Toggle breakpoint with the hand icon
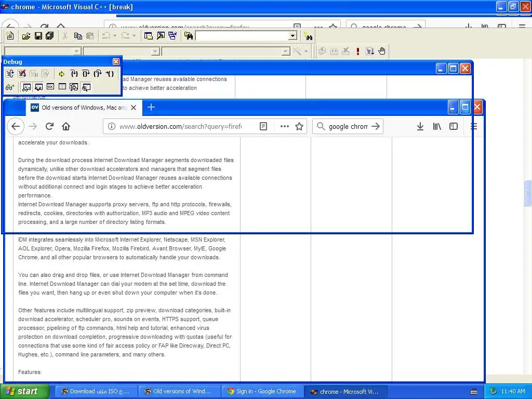The image size is (532, 399). (382, 51)
